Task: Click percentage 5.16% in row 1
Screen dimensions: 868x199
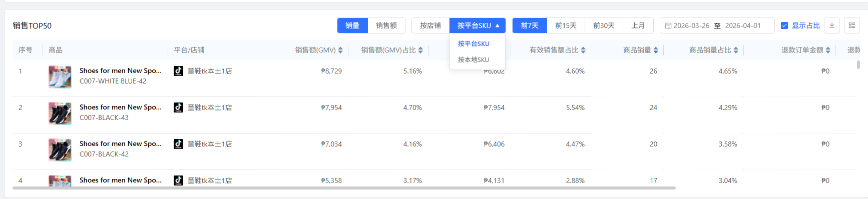Action: pyautogui.click(x=412, y=71)
